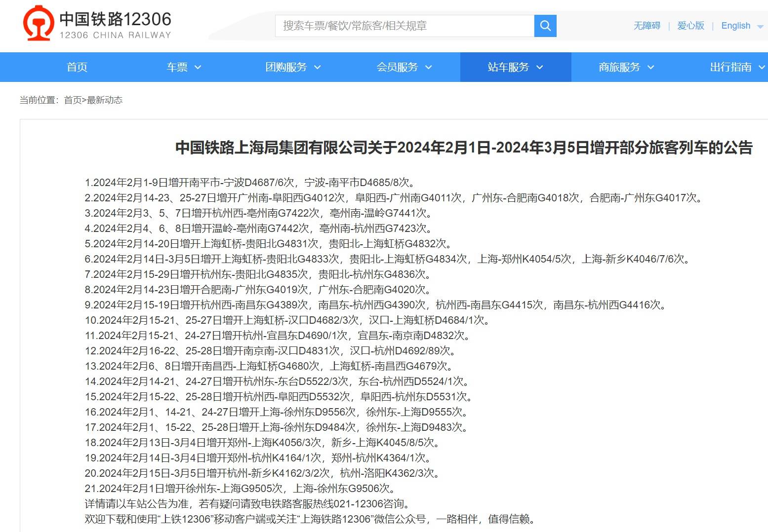Click the 最新动态 breadcrumb link
The image size is (768, 532).
pyautogui.click(x=105, y=100)
